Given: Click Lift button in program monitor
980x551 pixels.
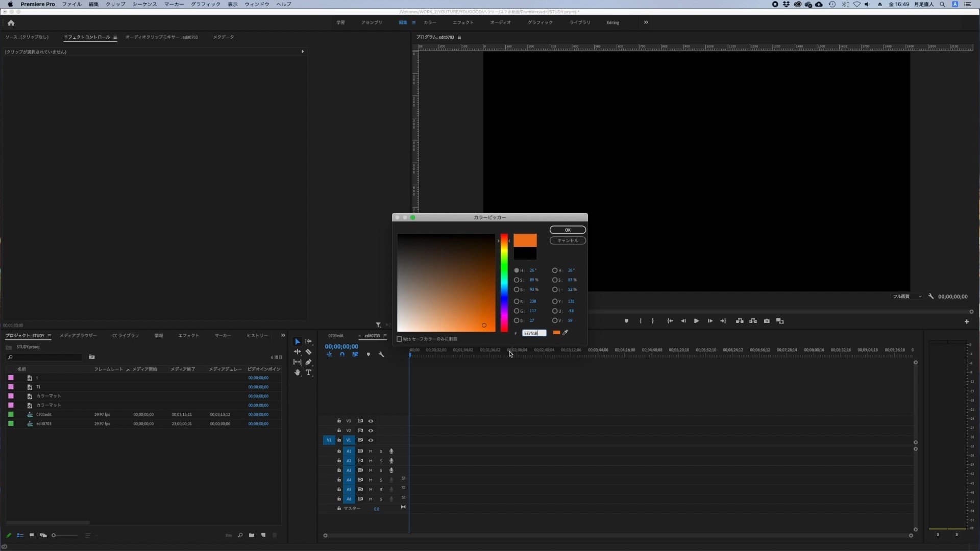Looking at the screenshot, I should (740, 321).
